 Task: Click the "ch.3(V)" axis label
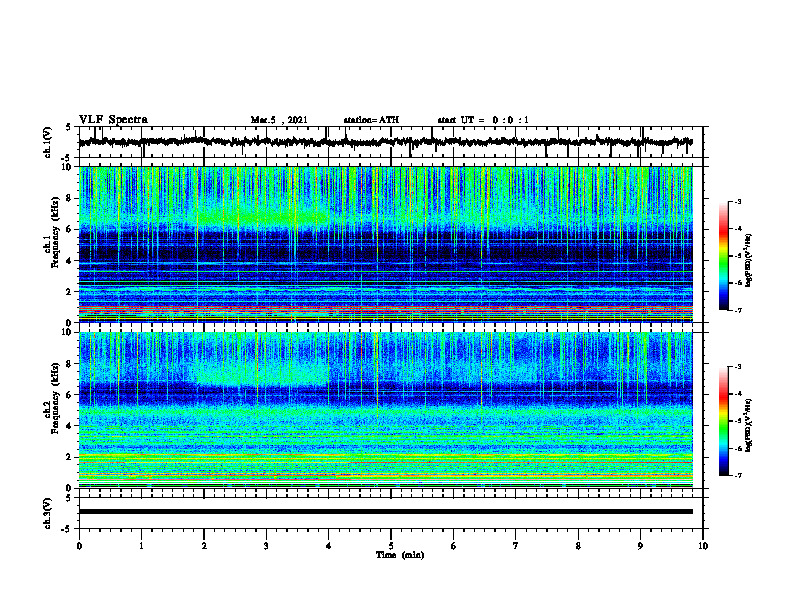coord(47,513)
